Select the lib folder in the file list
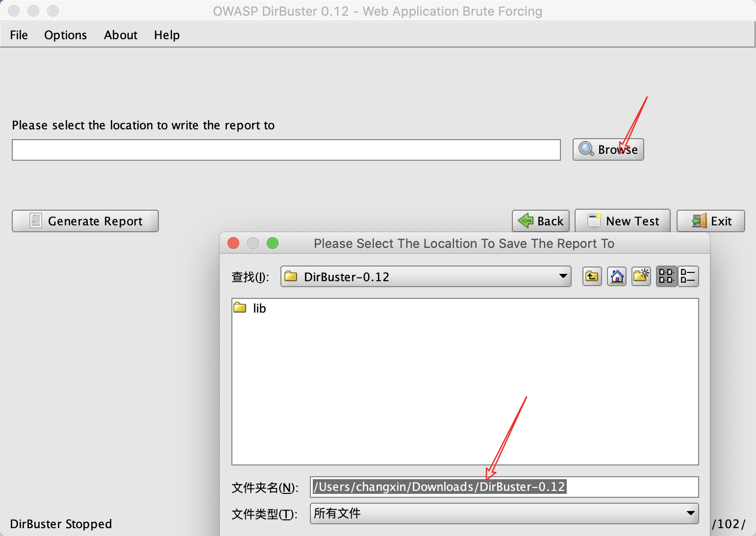 258,308
